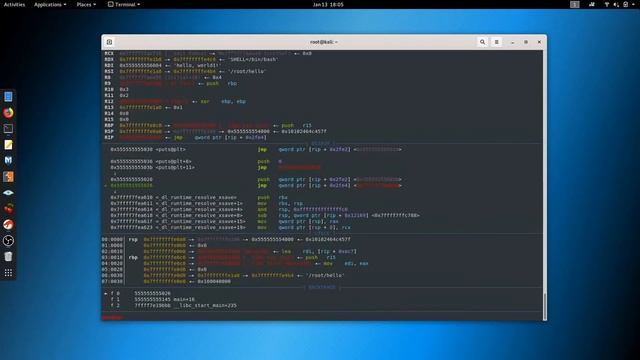
Task: Click the terminal search magnifier button
Action: tap(482, 42)
